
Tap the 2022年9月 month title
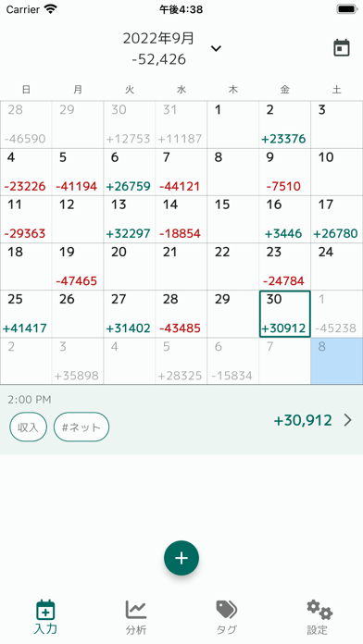pyautogui.click(x=158, y=38)
